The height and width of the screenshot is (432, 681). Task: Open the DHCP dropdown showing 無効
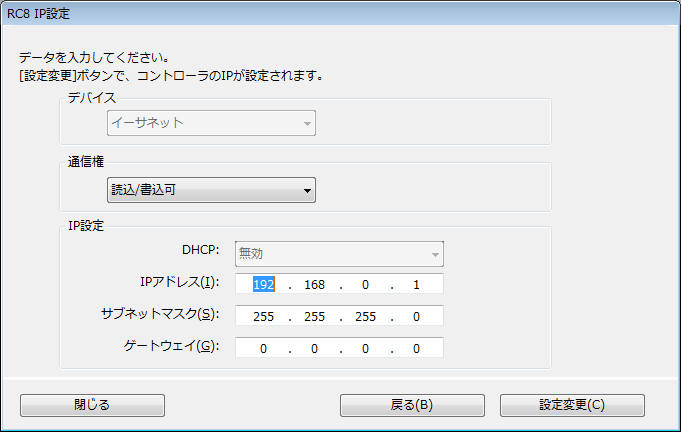coord(339,254)
